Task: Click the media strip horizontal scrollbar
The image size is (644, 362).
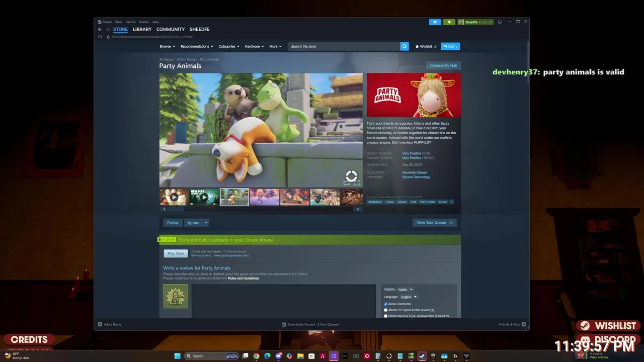Action: point(261,209)
